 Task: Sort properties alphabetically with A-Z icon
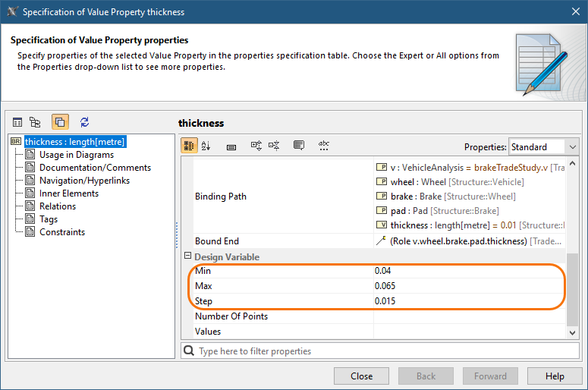tap(206, 146)
